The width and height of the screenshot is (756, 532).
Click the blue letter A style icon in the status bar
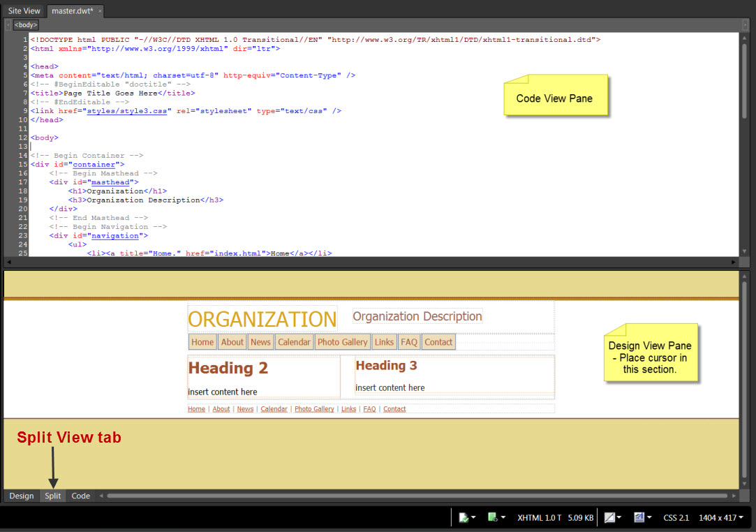pyautogui.click(x=639, y=517)
